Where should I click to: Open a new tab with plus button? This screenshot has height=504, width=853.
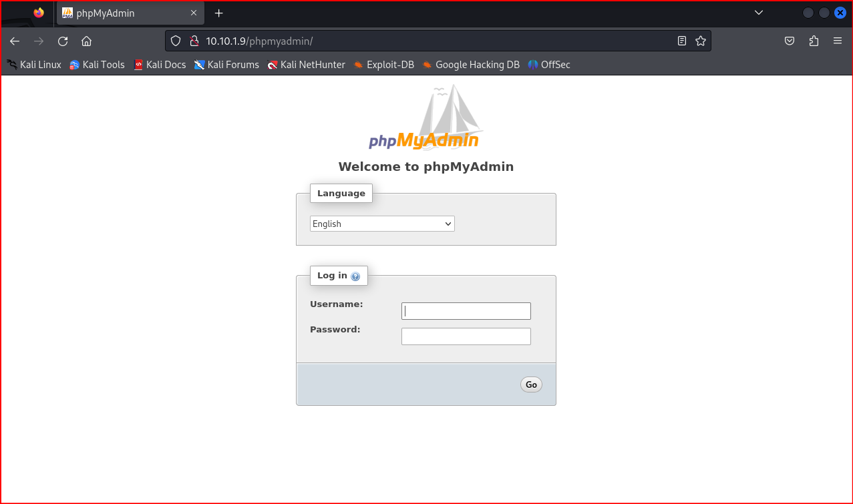(x=218, y=13)
